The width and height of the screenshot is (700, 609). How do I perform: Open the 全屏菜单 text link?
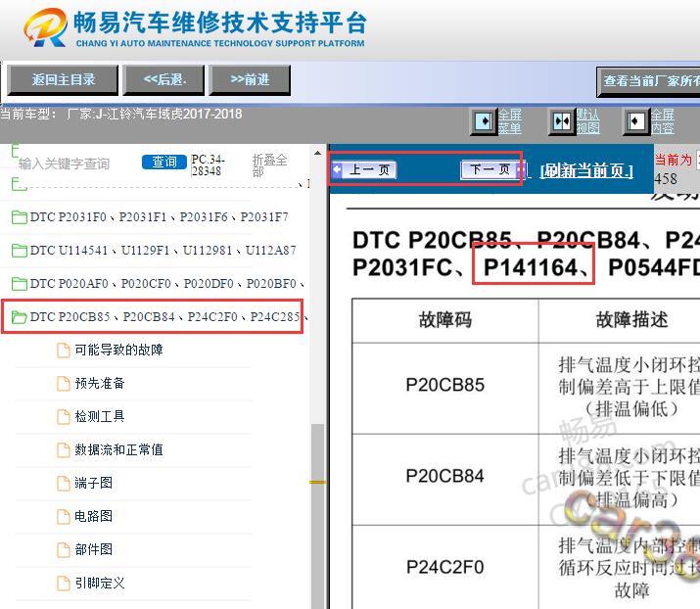(510, 121)
